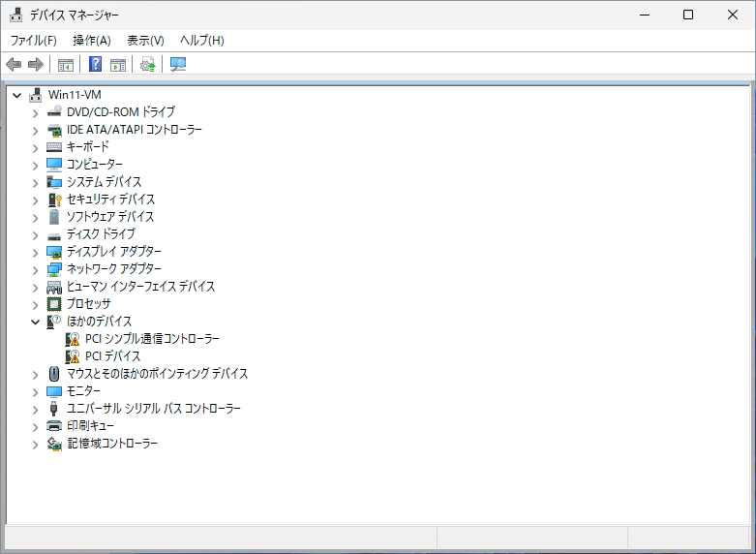Toggle the console tree pane icon
Image resolution: width=756 pixels, height=554 pixels.
[x=66, y=64]
